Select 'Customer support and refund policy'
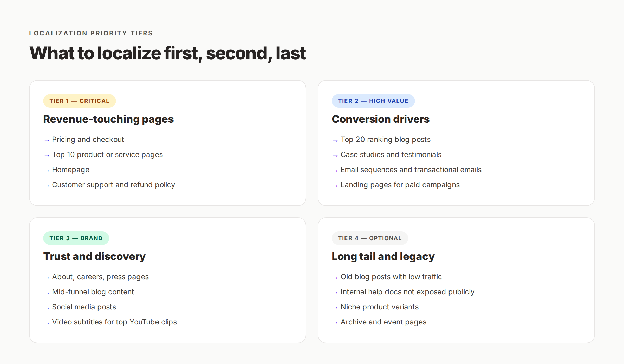Image resolution: width=624 pixels, height=364 pixels. (113, 185)
